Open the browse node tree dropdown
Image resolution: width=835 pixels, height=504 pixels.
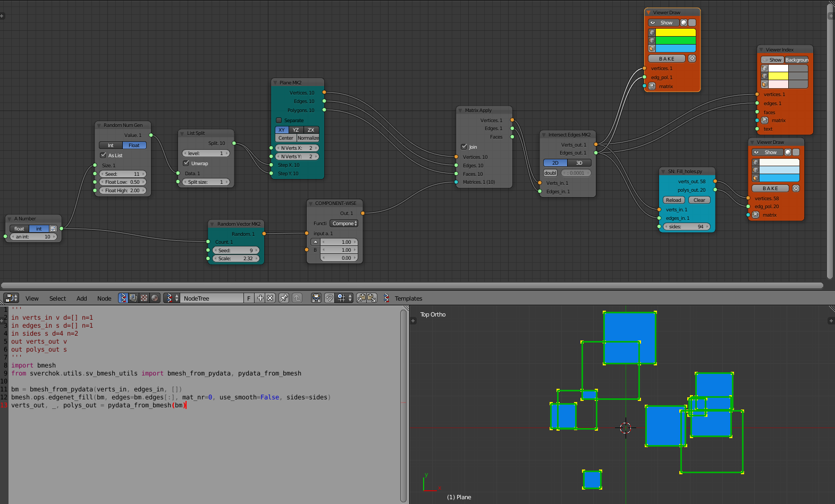pos(171,298)
